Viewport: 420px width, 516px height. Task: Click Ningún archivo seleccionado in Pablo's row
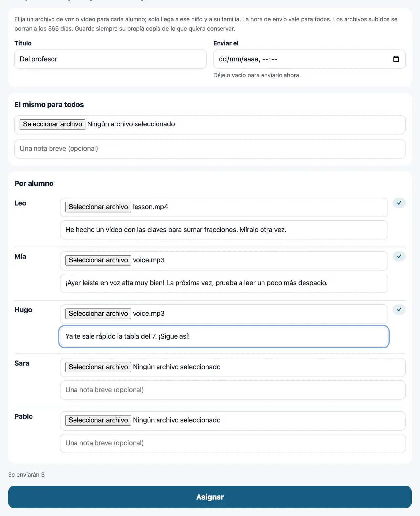(x=177, y=420)
